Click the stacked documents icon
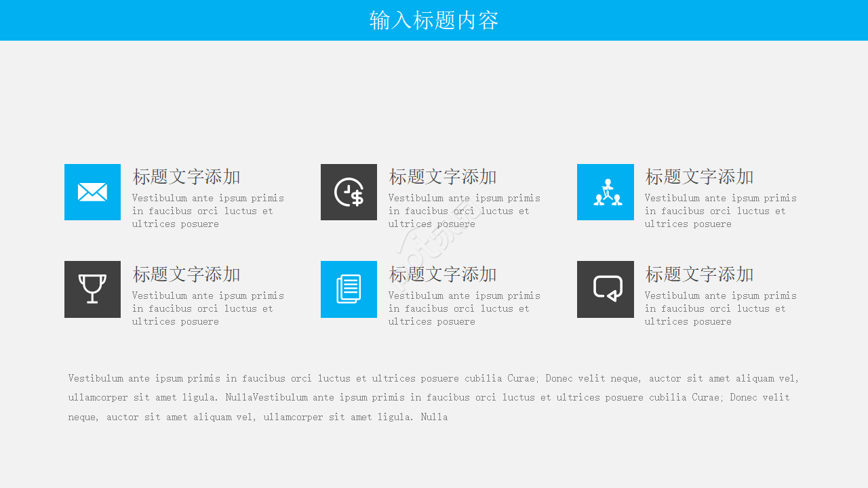Screen dimensions: 868x488 coord(349,289)
